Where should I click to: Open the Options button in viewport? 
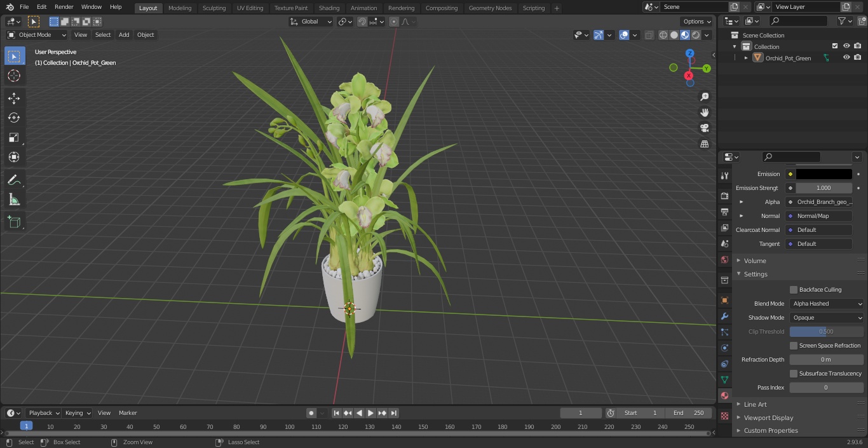[697, 22]
